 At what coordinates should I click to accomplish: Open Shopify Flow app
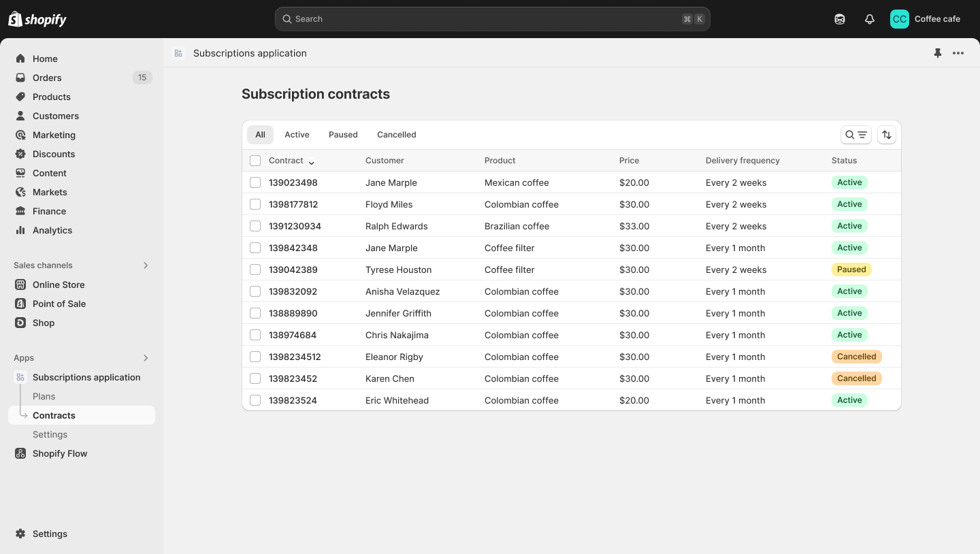(x=60, y=453)
